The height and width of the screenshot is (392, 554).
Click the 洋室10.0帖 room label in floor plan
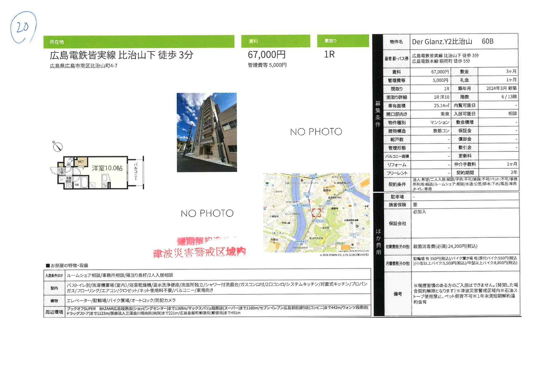coord(107,168)
